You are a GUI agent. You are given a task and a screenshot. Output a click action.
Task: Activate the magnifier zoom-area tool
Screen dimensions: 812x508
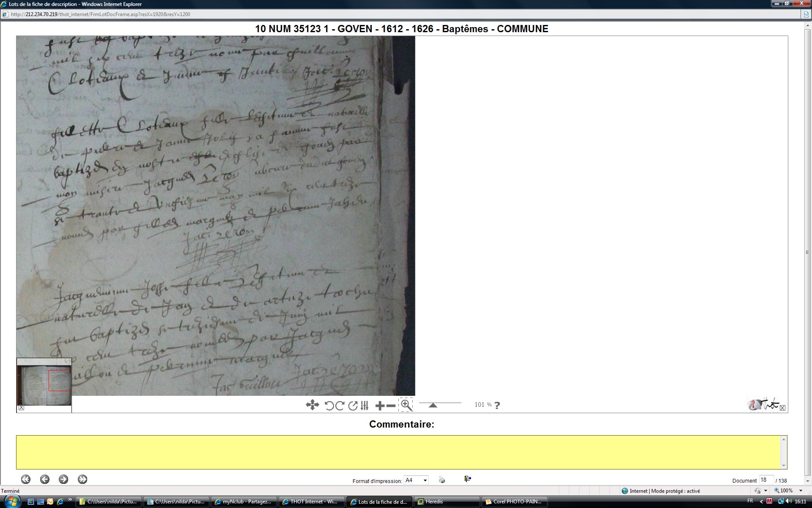(406, 405)
